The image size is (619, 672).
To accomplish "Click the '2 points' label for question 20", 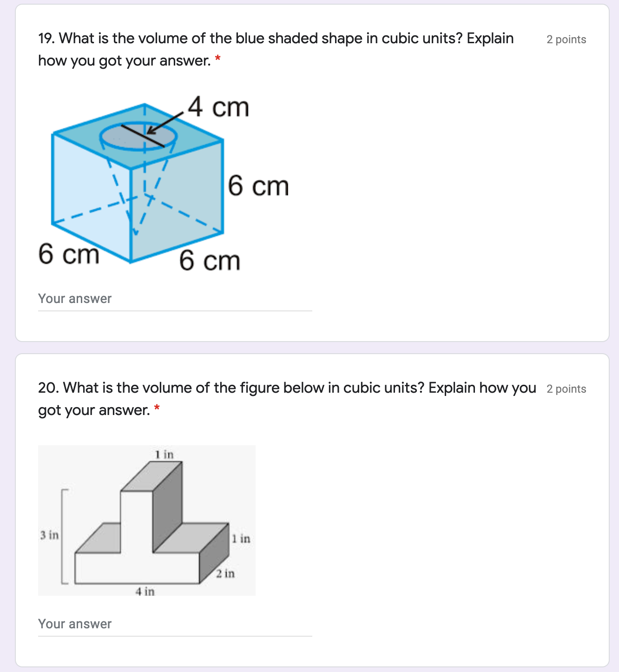I will [x=566, y=389].
